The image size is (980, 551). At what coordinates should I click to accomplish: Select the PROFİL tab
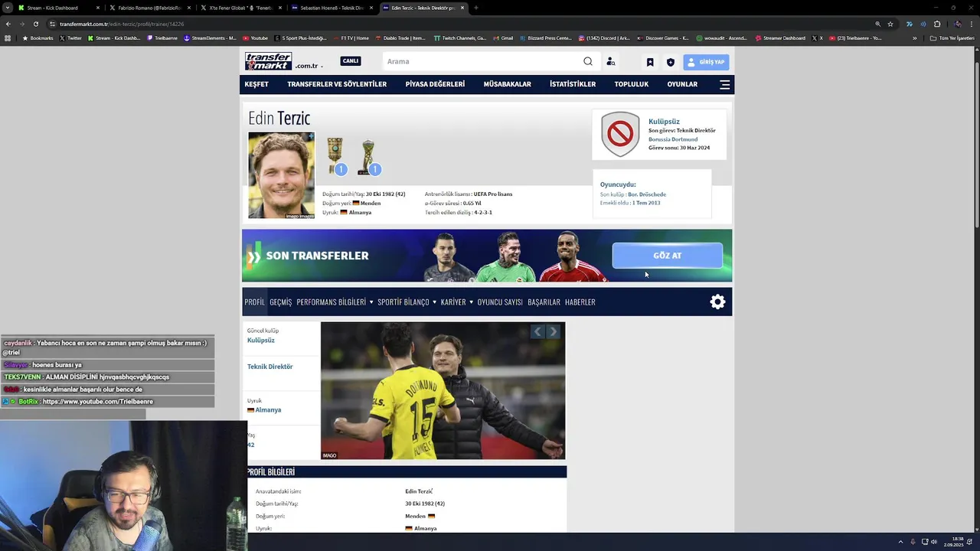(254, 302)
